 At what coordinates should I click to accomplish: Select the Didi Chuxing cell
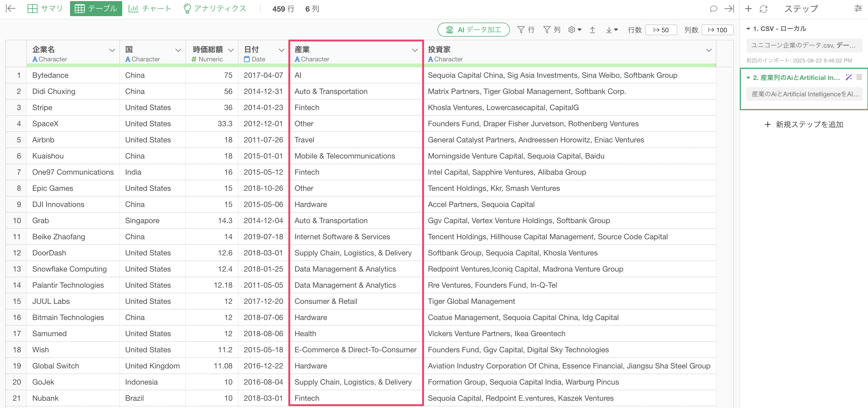(x=73, y=91)
